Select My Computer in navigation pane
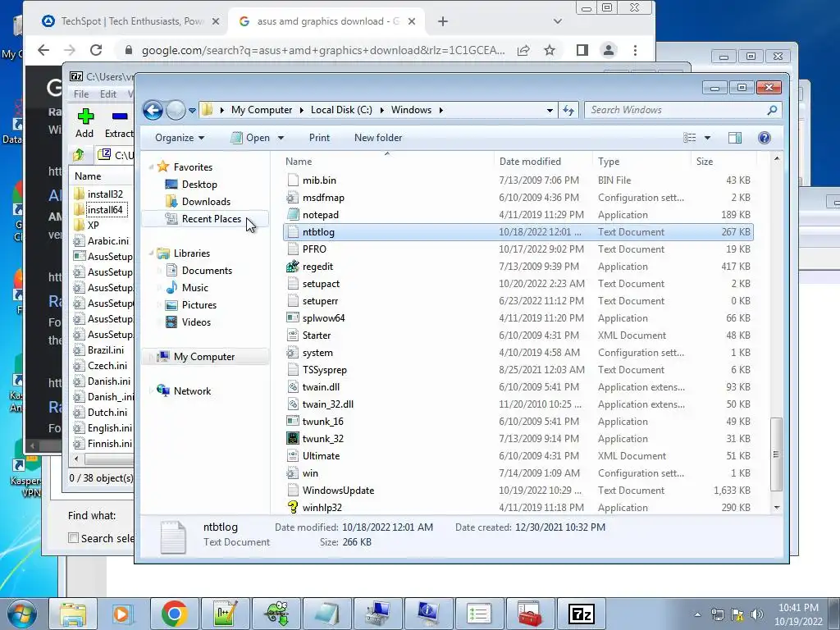Viewport: 840px width, 630px height. (x=204, y=357)
